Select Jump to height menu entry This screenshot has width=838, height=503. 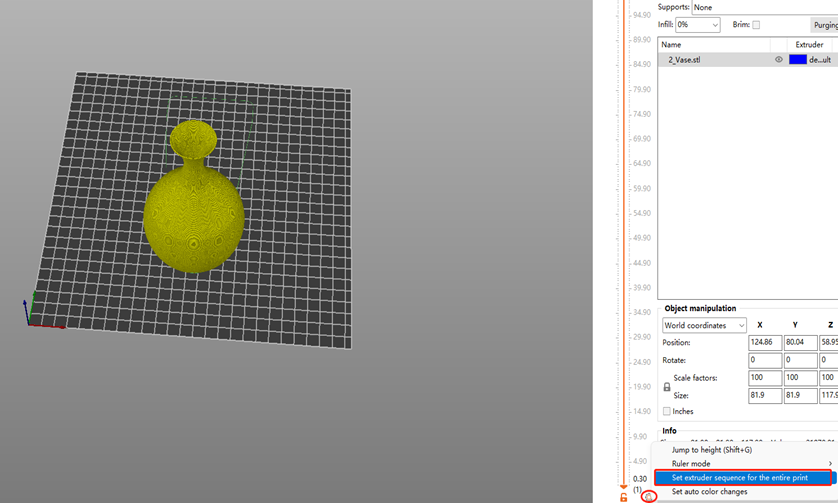pyautogui.click(x=711, y=450)
